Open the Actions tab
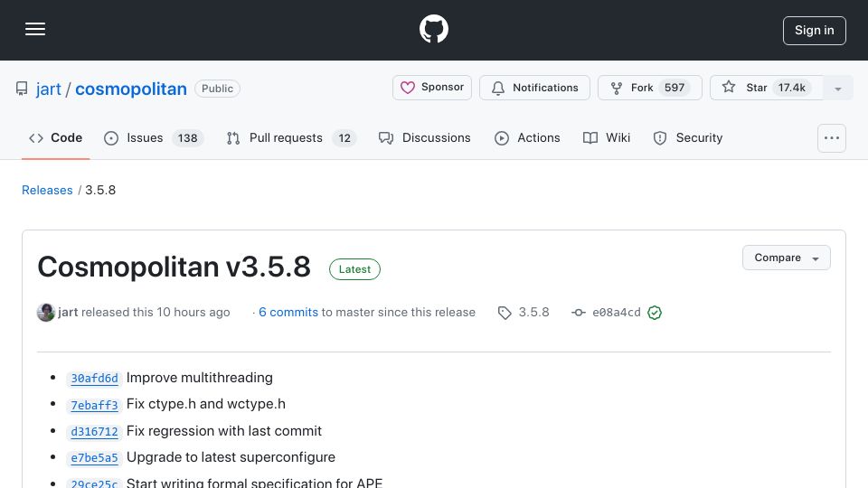Screen dimensions: 868x488 [x=527, y=137]
